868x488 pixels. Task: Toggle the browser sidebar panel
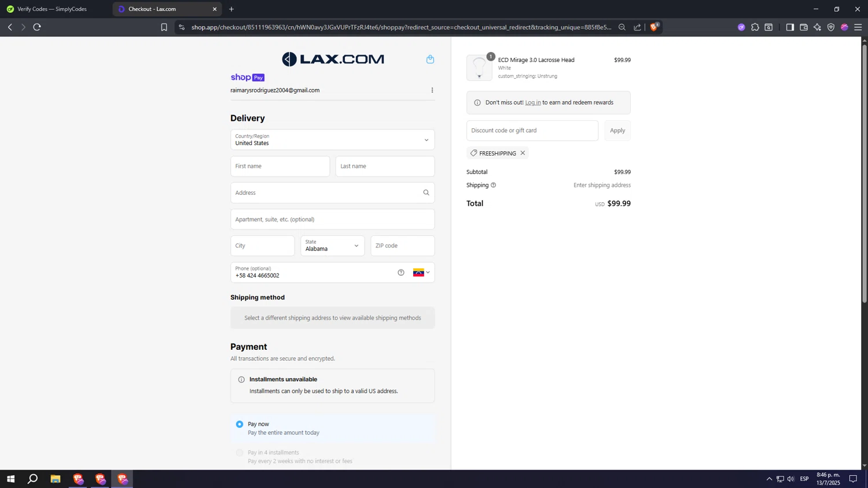tap(790, 27)
